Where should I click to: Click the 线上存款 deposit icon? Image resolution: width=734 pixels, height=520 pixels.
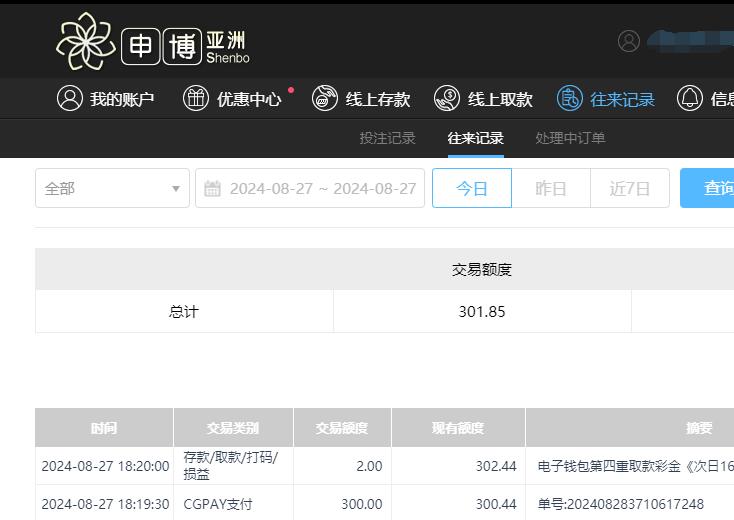[x=324, y=98]
